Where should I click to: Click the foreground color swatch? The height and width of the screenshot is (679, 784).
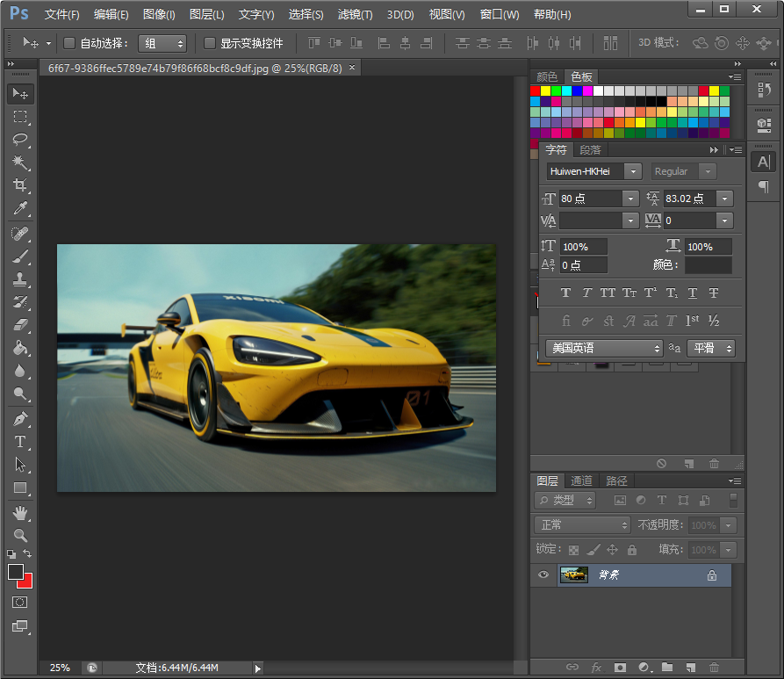coord(16,572)
